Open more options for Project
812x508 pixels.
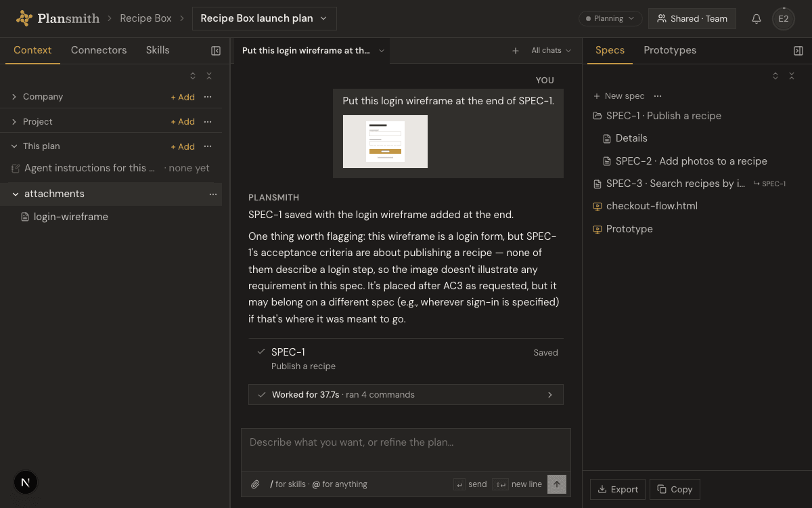click(x=208, y=122)
